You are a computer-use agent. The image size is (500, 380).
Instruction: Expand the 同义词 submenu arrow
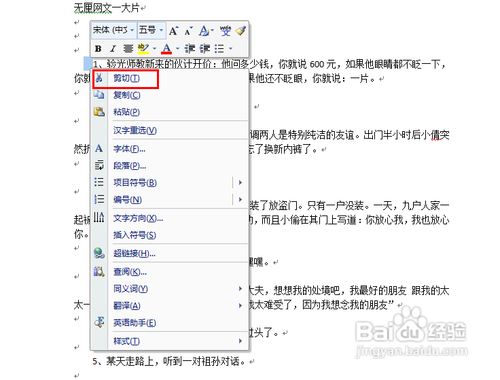point(240,289)
